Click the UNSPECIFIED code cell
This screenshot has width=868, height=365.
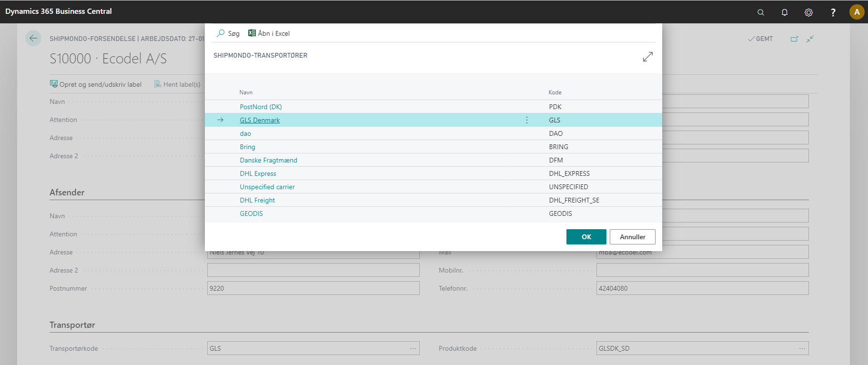tap(568, 187)
